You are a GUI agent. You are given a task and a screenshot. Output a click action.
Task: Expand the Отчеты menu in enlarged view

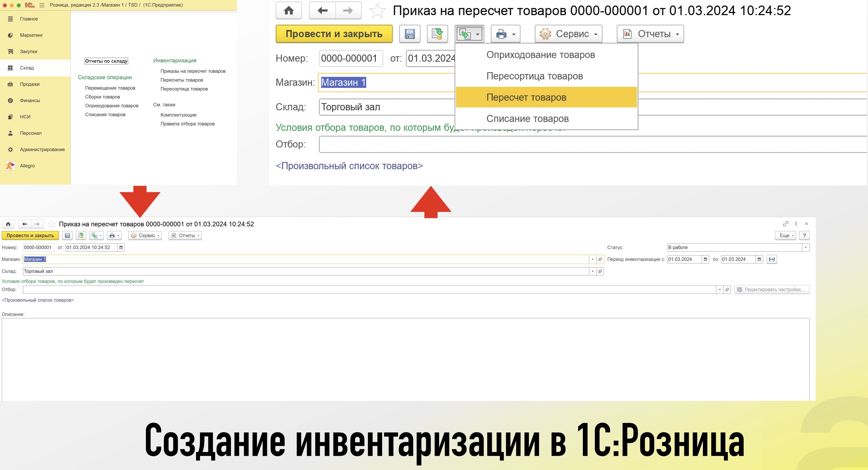650,34
